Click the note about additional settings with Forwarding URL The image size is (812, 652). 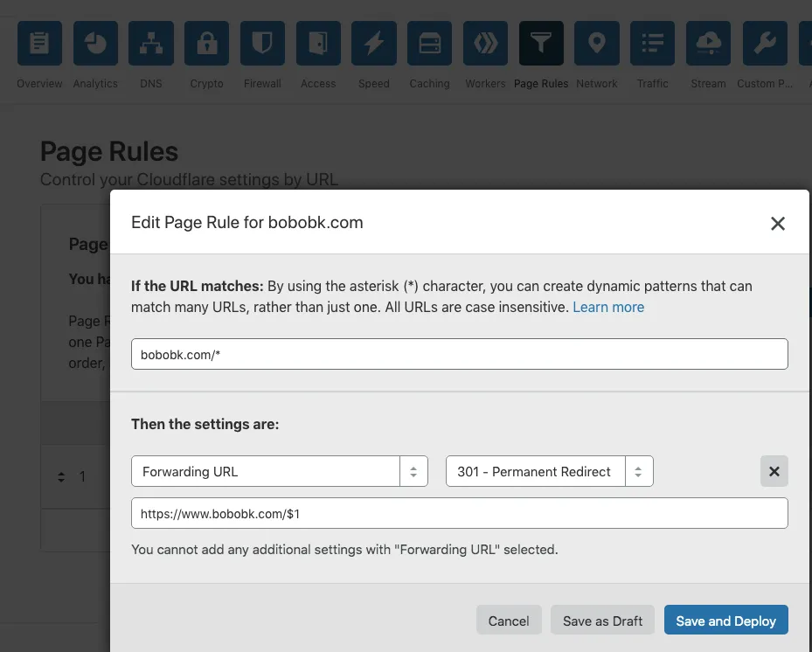344,550
